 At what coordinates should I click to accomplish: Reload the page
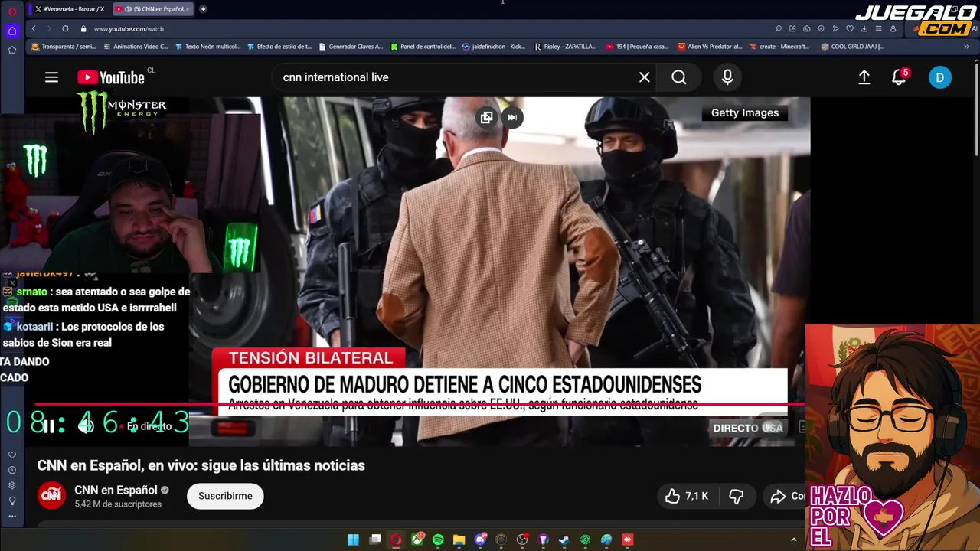point(65,28)
